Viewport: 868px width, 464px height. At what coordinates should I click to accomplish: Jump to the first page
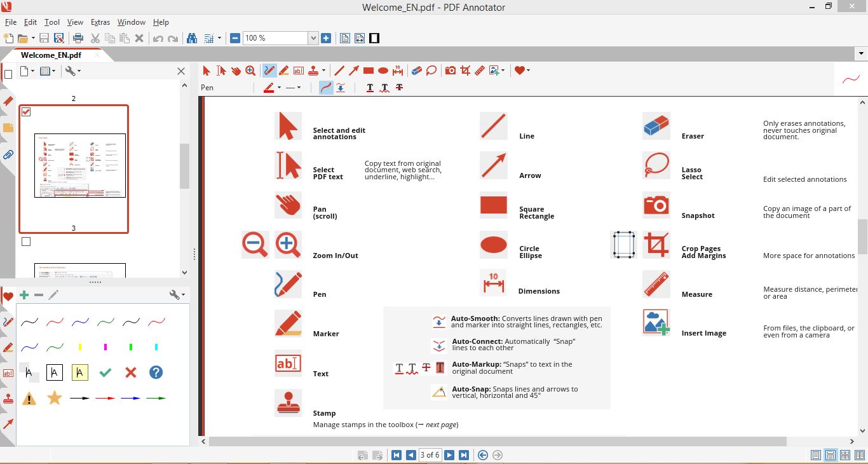(x=397, y=455)
